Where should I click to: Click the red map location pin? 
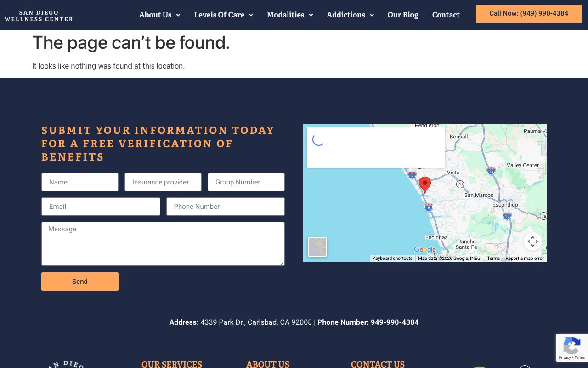click(425, 184)
